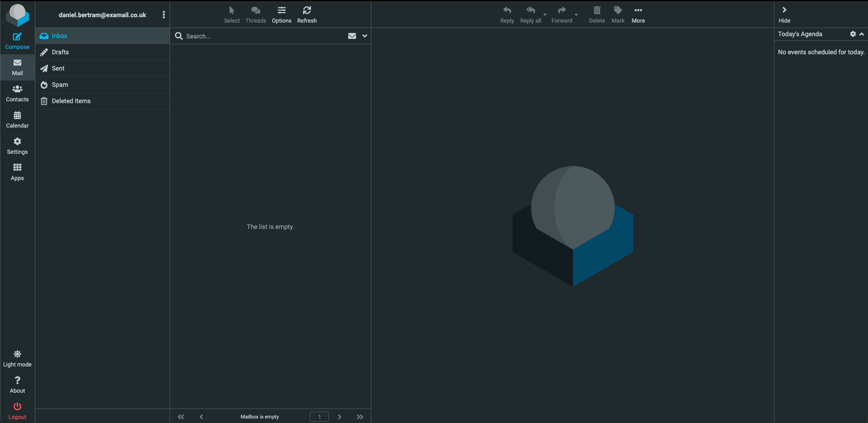868x423 pixels.
Task: Open account three-dot menu
Action: [x=164, y=15]
